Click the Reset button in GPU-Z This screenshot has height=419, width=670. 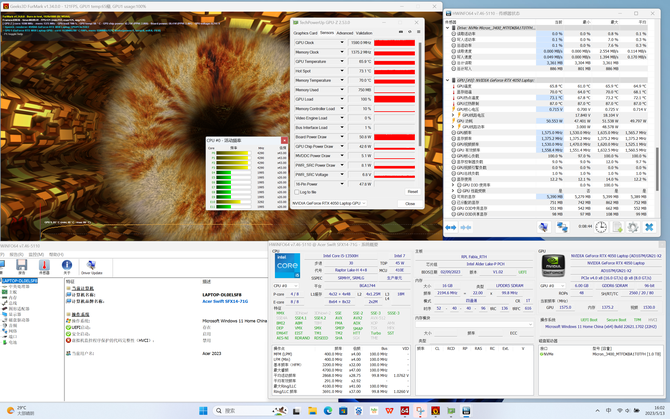point(412,192)
